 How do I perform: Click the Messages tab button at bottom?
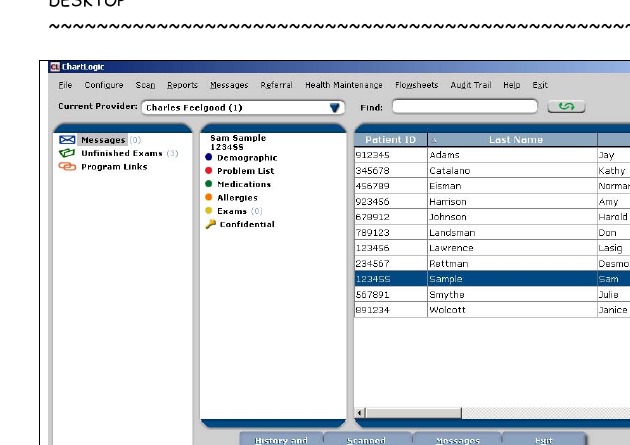tap(458, 439)
